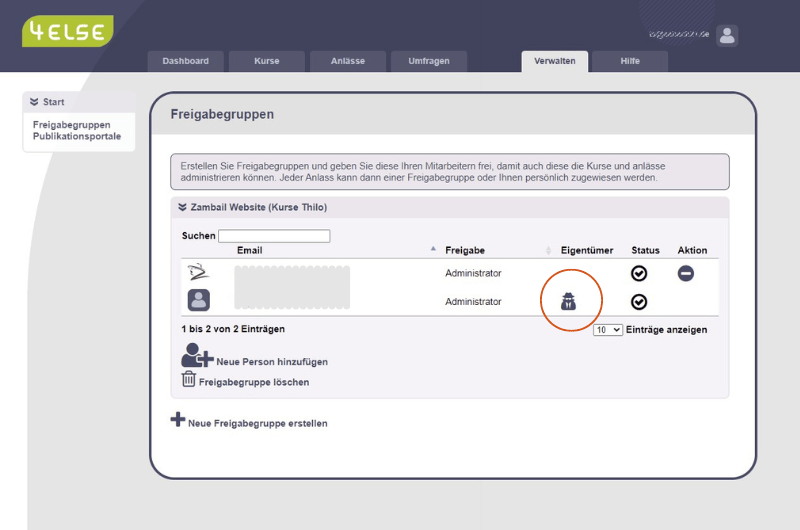Open the entries per page dropdown

click(607, 329)
